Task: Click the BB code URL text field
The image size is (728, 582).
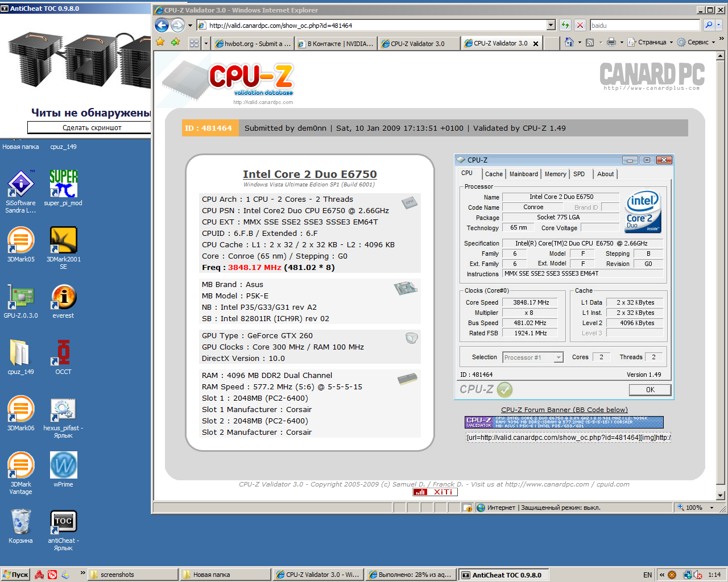Action: click(x=568, y=437)
